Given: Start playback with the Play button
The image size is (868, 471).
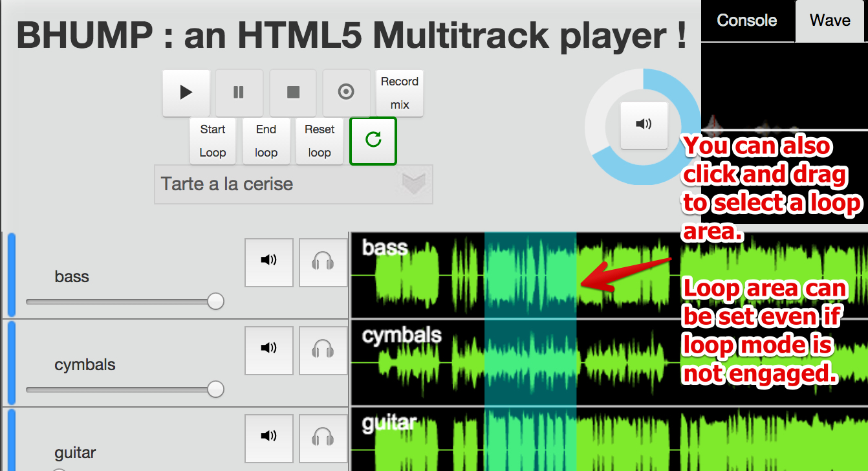Looking at the screenshot, I should pyautogui.click(x=186, y=93).
